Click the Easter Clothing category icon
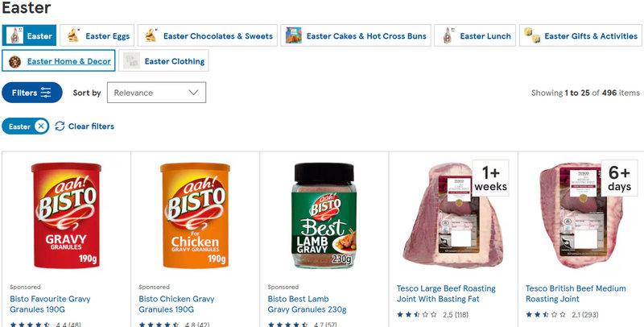Screen dimensions: 644x327 pos(130,61)
